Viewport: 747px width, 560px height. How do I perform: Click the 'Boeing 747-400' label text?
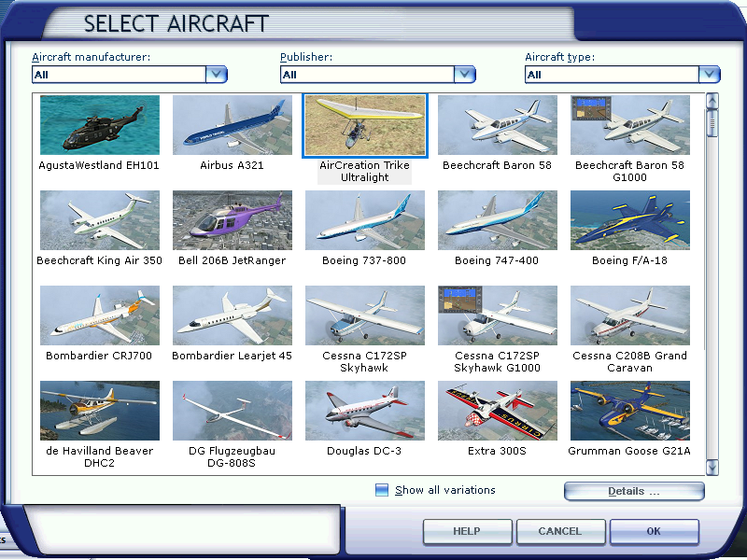(x=497, y=260)
